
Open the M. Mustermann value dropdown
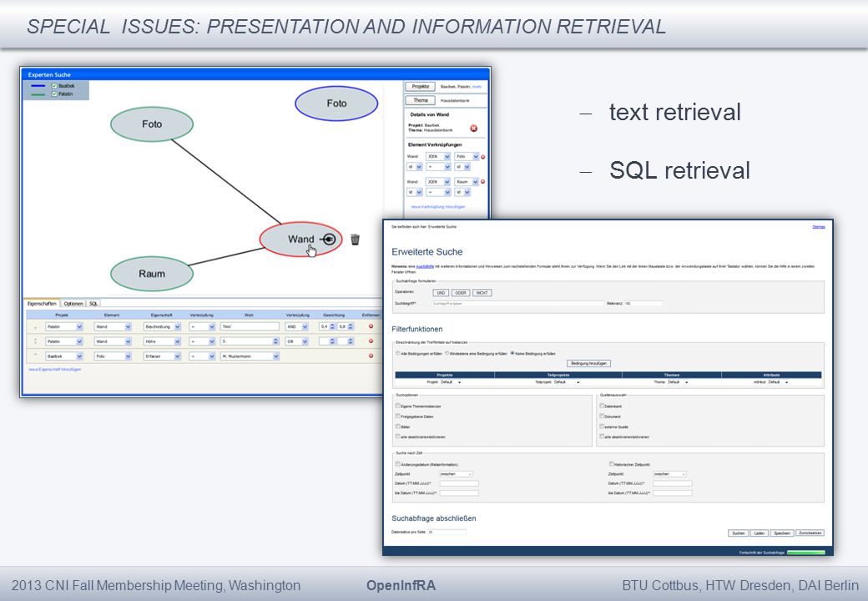point(250,356)
